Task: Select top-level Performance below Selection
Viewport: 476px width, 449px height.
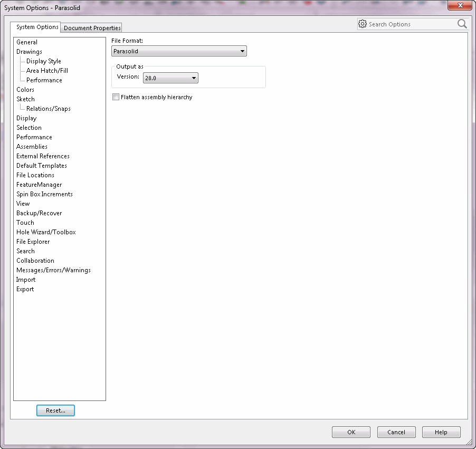Action: point(34,137)
